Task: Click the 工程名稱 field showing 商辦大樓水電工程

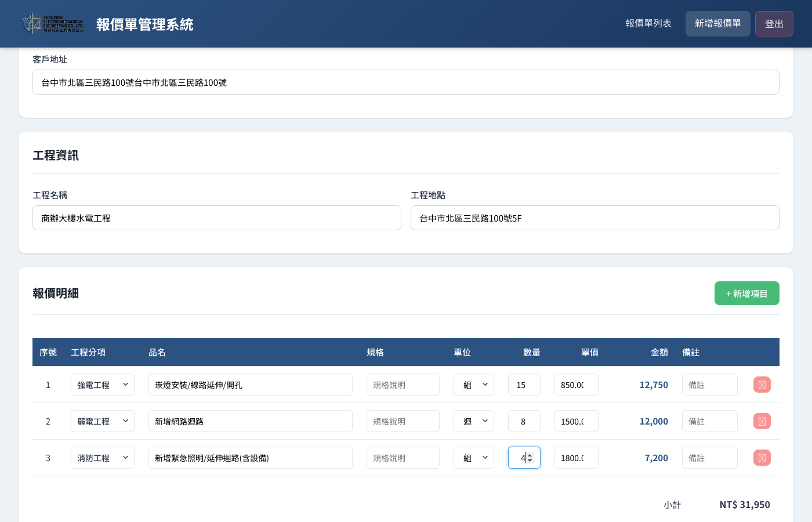Action: tap(216, 217)
